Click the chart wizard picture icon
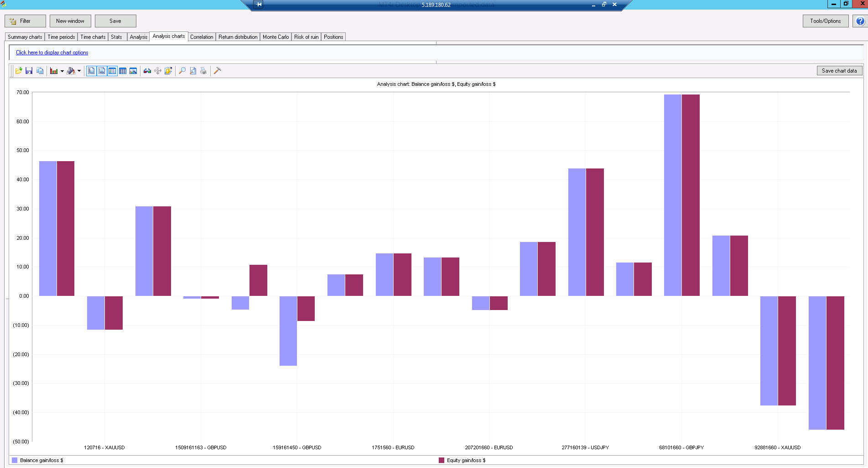868x468 pixels. [x=133, y=71]
